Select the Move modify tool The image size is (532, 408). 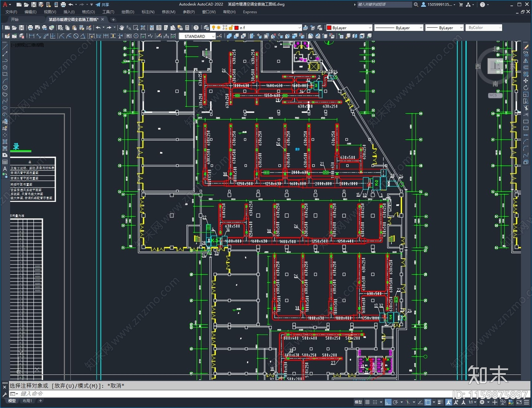click(x=526, y=81)
